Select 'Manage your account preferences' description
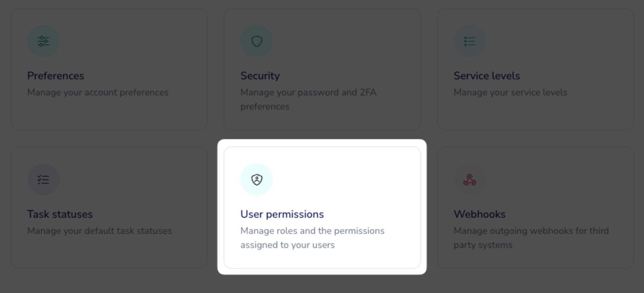The image size is (644, 293). (x=98, y=92)
